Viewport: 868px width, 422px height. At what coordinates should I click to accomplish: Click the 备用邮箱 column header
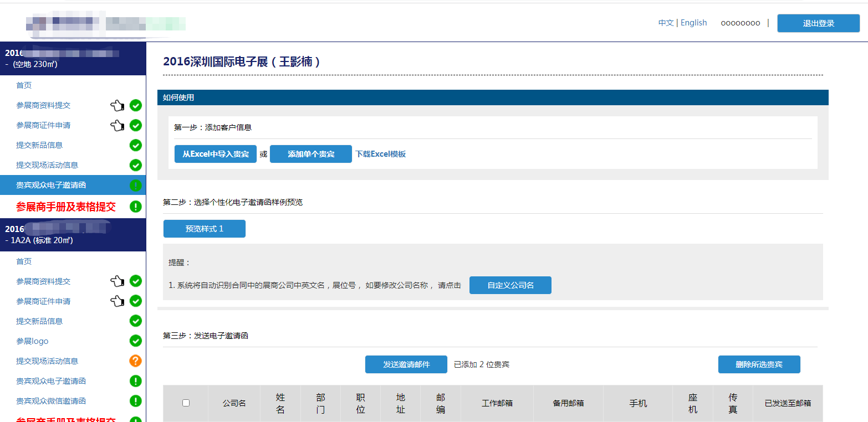(x=568, y=403)
